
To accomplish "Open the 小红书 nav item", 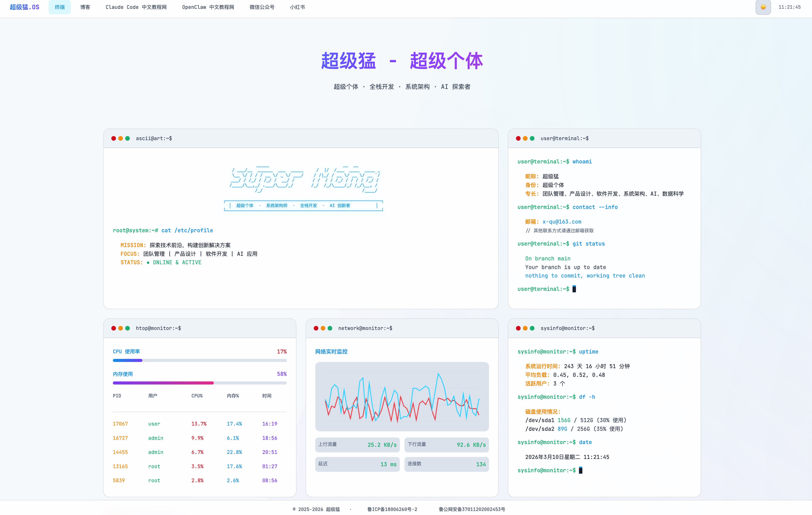I will 297,7.
